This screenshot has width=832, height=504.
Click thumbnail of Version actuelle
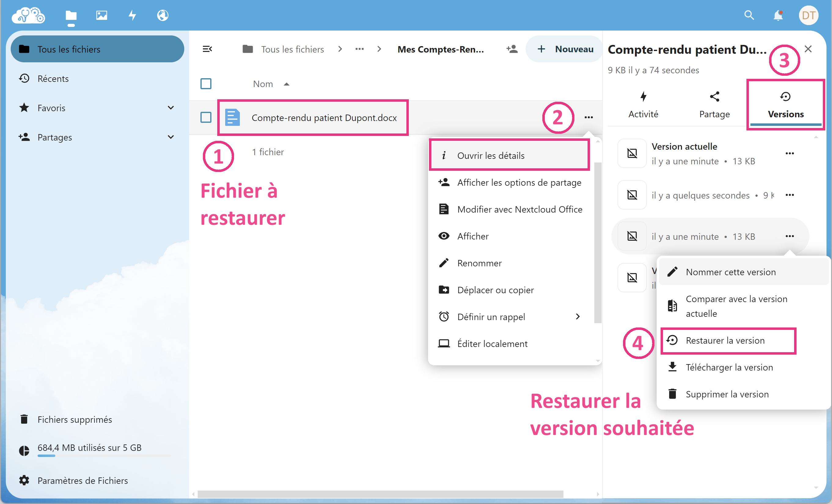coord(632,154)
